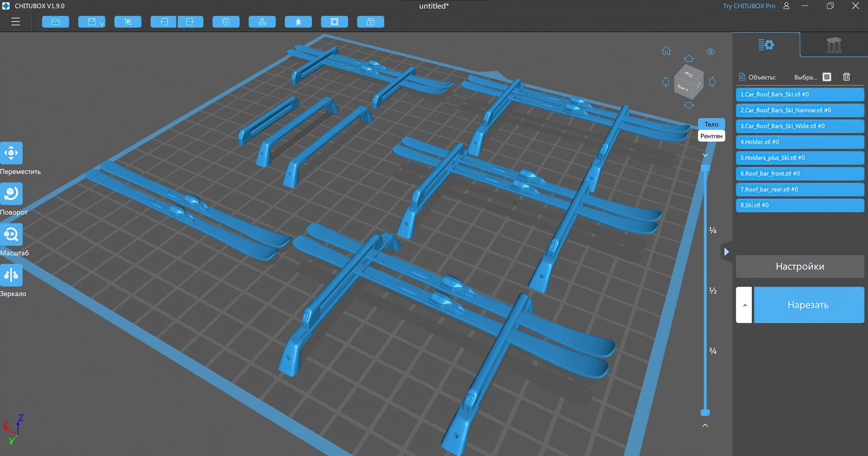
Task: Expand options arrow beside Нарезать button
Action: 744,305
